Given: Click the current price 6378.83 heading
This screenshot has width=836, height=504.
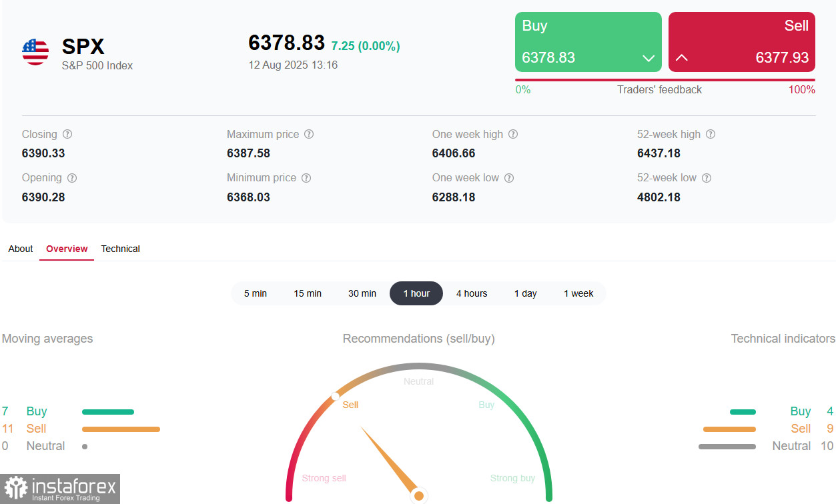Looking at the screenshot, I should [287, 43].
